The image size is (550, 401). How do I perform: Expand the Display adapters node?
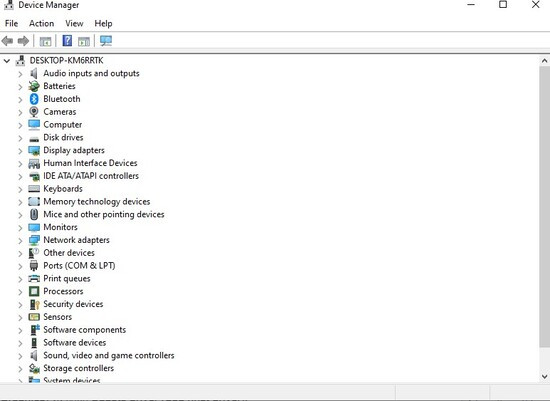[20, 151]
